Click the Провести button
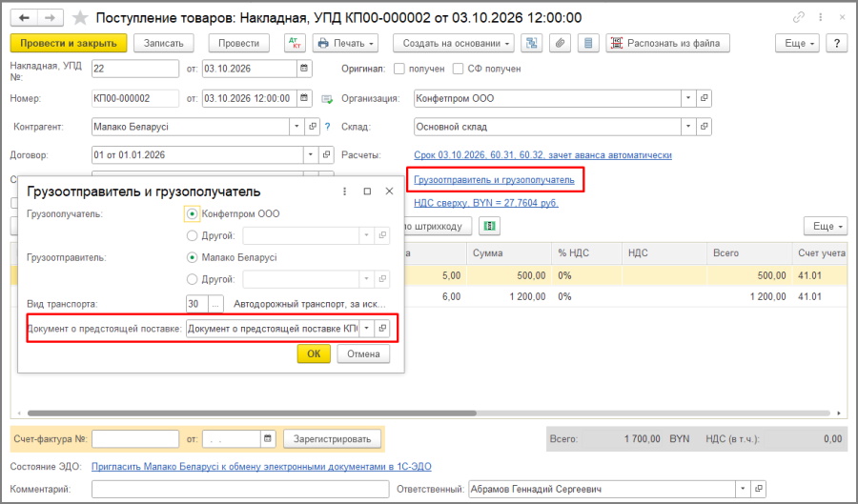This screenshot has width=858, height=504. [238, 43]
